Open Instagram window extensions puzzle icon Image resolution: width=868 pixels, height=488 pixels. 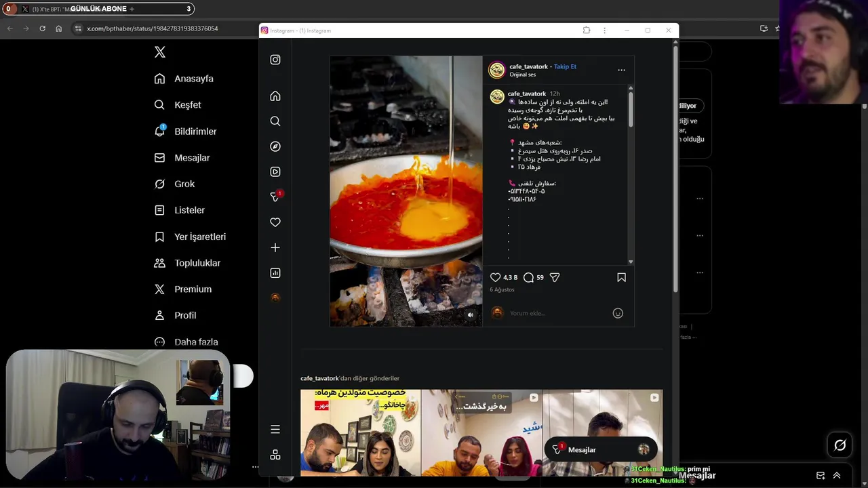point(587,30)
